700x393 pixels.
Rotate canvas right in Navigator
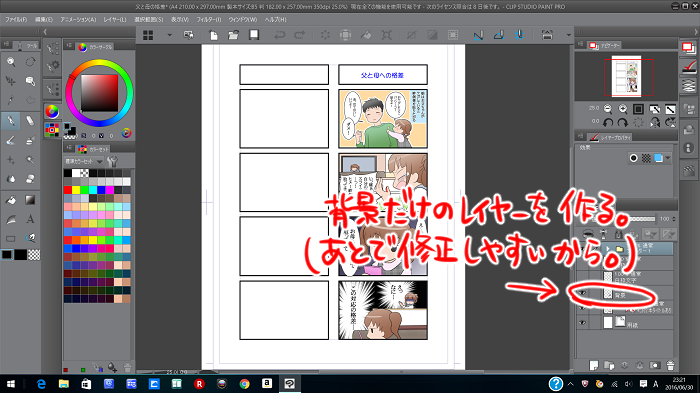(x=623, y=122)
